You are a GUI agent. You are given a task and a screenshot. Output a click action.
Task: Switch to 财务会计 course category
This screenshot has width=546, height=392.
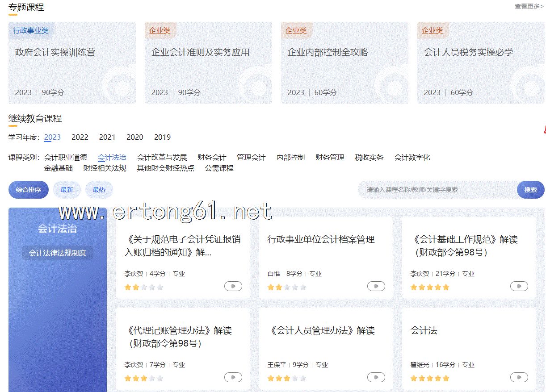tap(212, 157)
